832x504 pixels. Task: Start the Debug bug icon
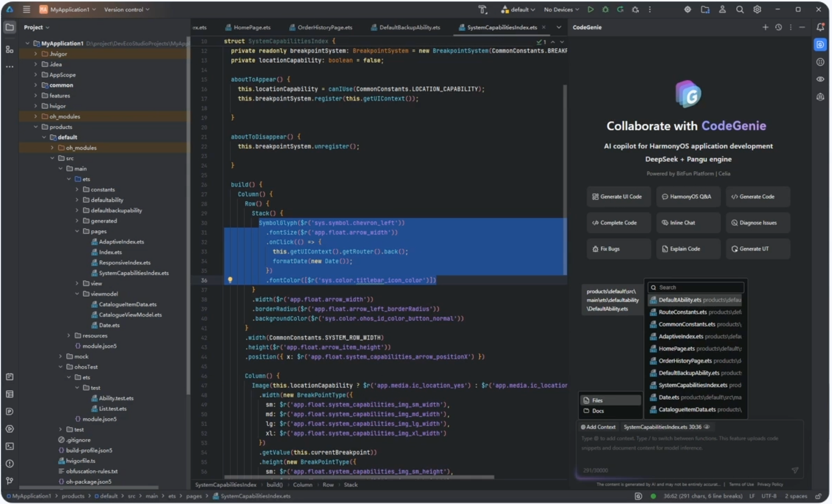(605, 10)
